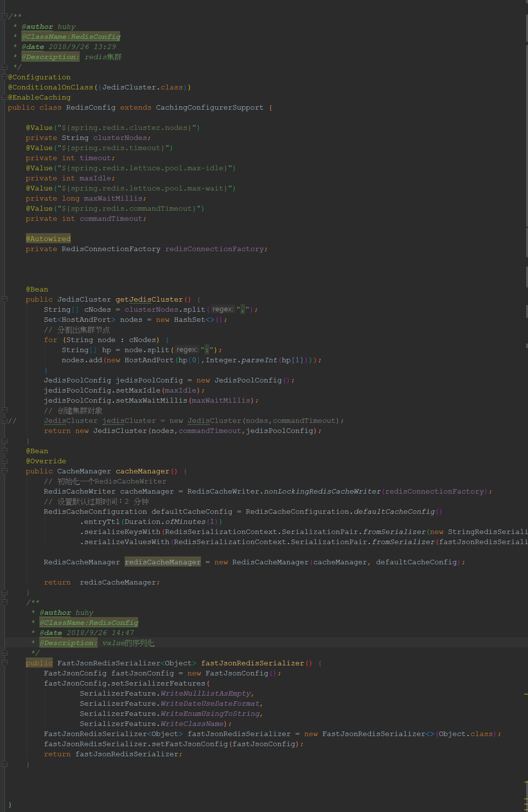Toggle the fold marker beside @EnableCaching

tap(4, 97)
